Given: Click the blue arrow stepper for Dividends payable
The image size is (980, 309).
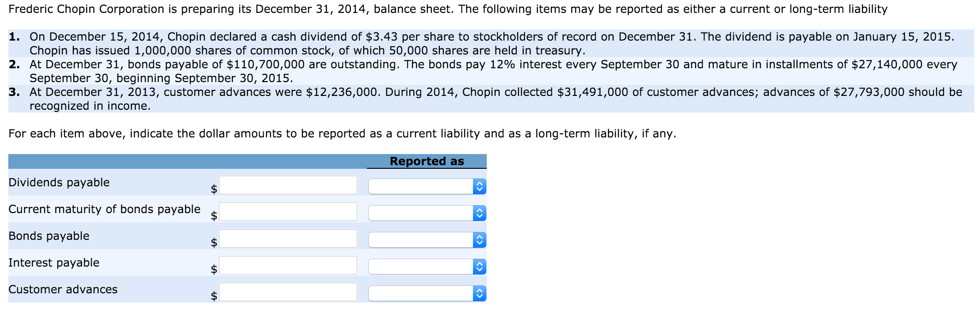Looking at the screenshot, I should pyautogui.click(x=480, y=186).
